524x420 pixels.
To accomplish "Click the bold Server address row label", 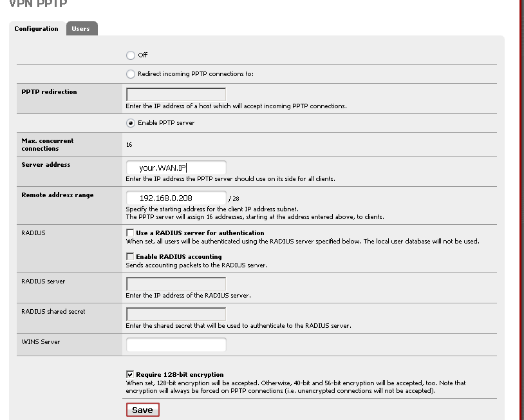I will (x=46, y=165).
